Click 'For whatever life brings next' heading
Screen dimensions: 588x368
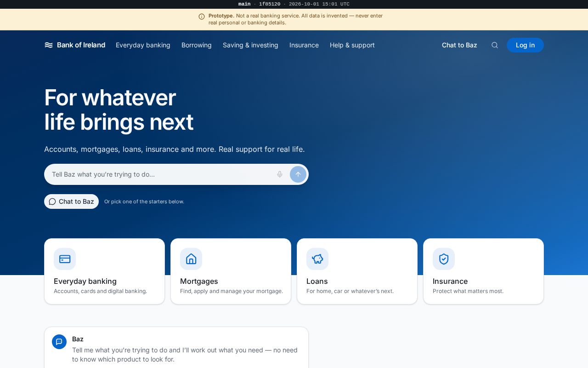(119, 110)
